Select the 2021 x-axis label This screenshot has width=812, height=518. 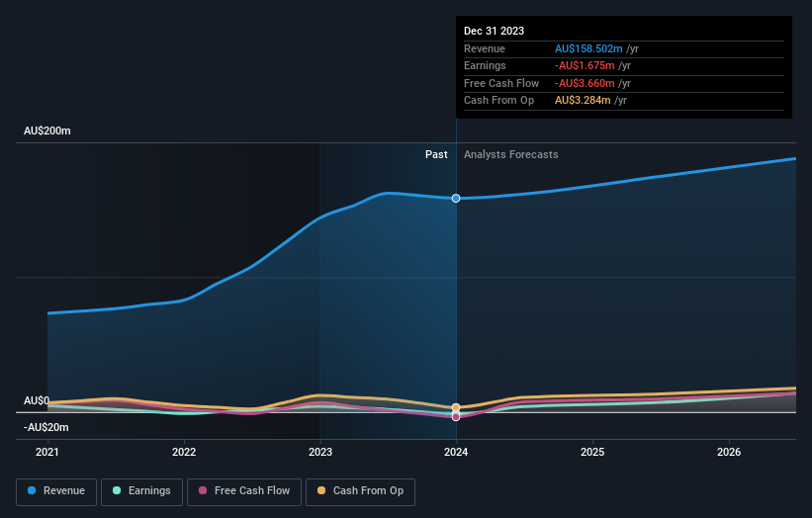coord(47,452)
